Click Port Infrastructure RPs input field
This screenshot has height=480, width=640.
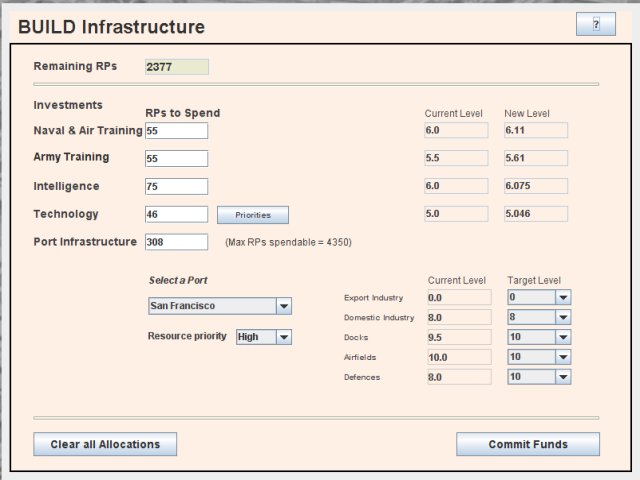[176, 242]
